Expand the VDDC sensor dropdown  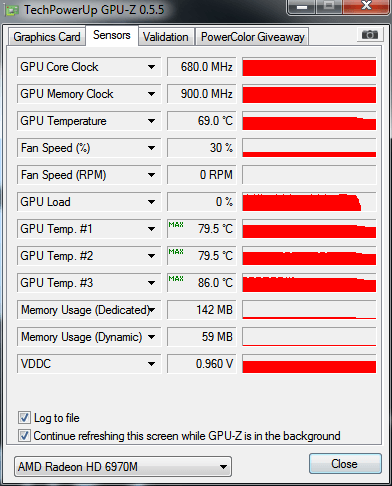[151, 364]
